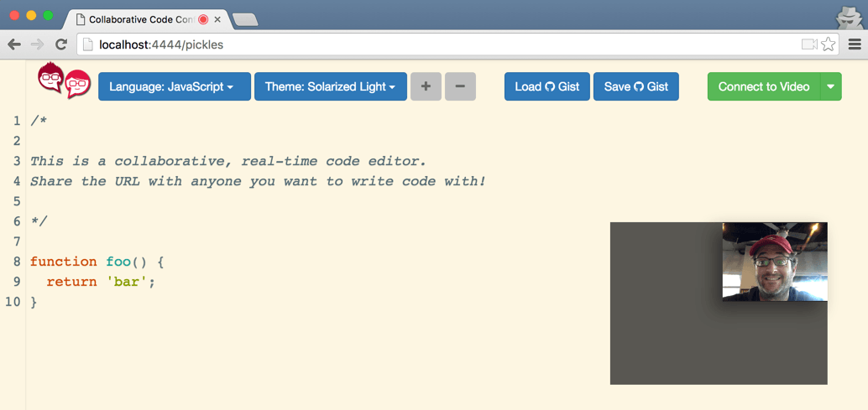Viewport: 868px width, 410px height.
Task: Click the browser forward arrow
Action: [x=37, y=44]
